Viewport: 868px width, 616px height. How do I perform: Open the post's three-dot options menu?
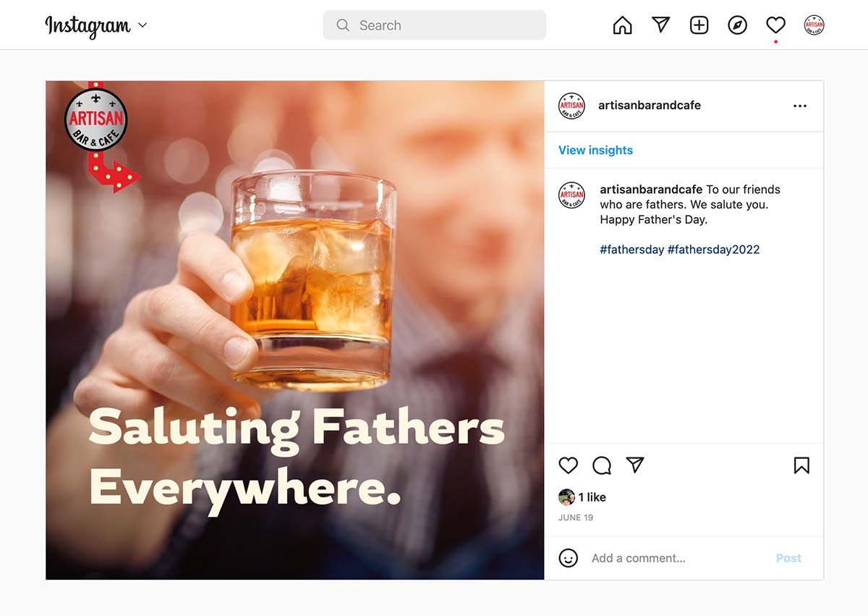(x=799, y=106)
